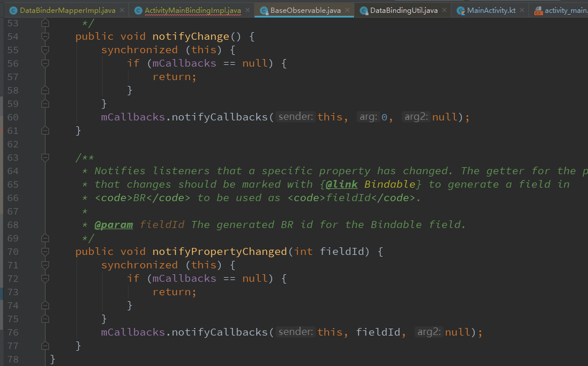Click the return statement on line 57

tap(175, 77)
